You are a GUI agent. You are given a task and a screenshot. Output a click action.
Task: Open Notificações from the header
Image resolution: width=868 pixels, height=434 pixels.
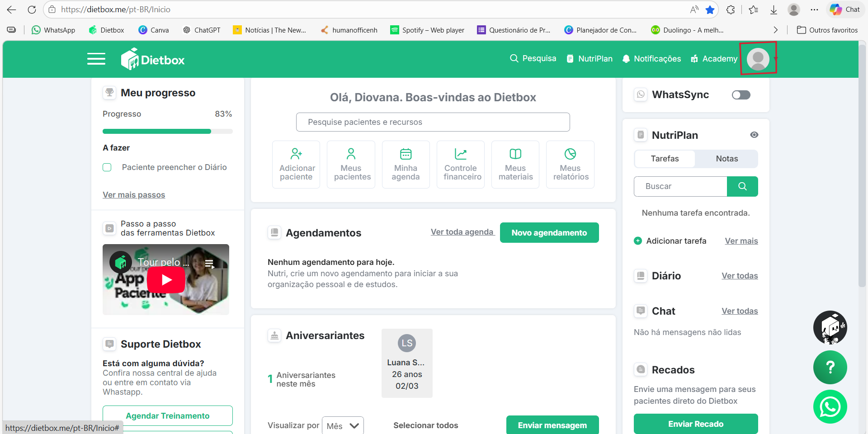pos(651,59)
